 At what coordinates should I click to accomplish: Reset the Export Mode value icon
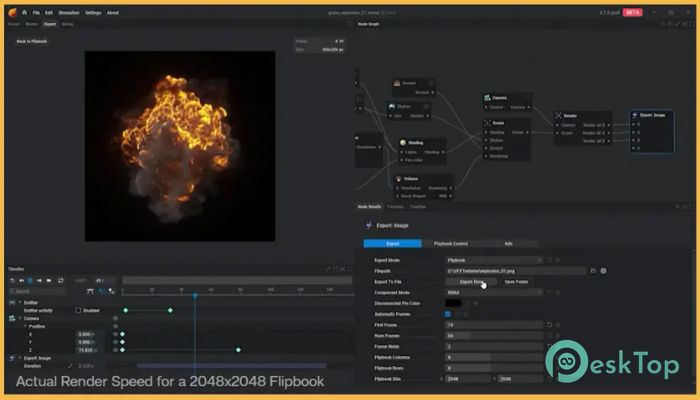coord(550,260)
